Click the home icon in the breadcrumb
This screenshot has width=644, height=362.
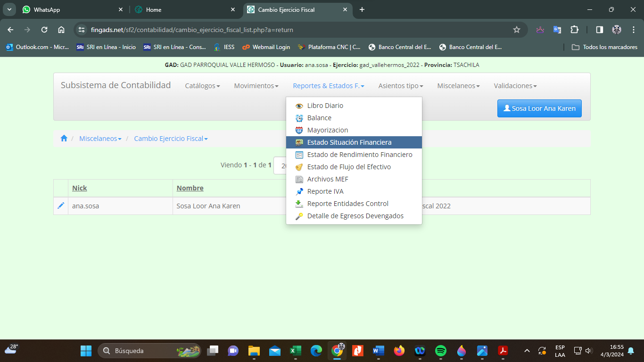[x=64, y=139]
